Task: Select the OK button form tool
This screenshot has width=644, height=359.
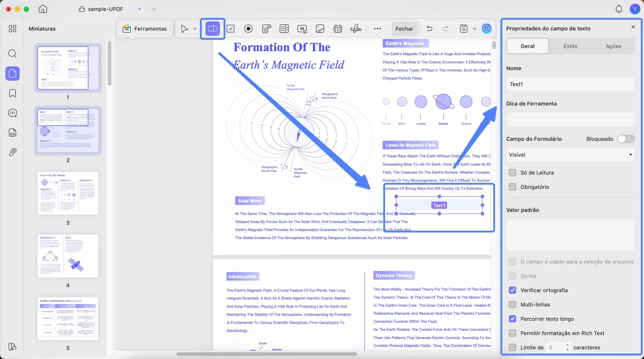Action: pyautogui.click(x=302, y=29)
